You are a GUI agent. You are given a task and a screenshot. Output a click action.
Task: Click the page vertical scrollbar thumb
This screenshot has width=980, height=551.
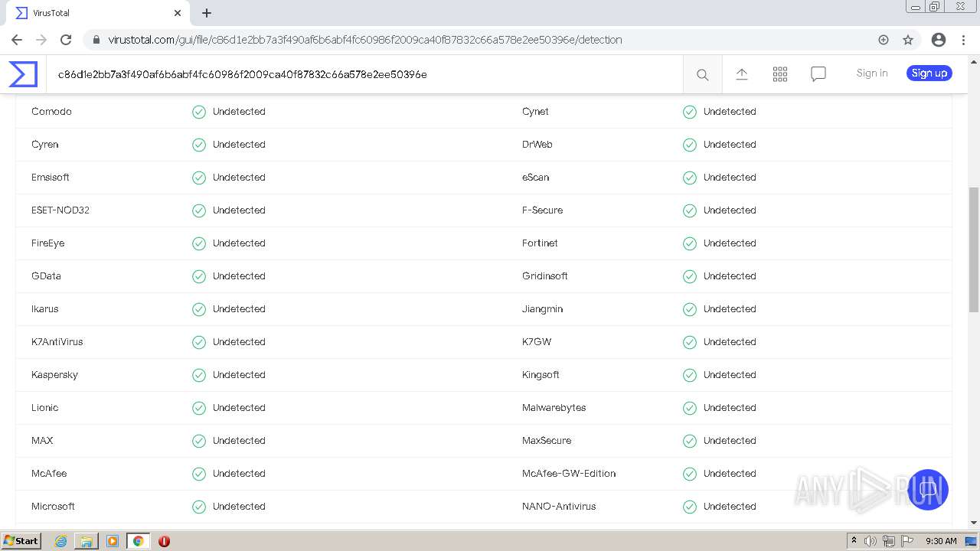(974, 249)
